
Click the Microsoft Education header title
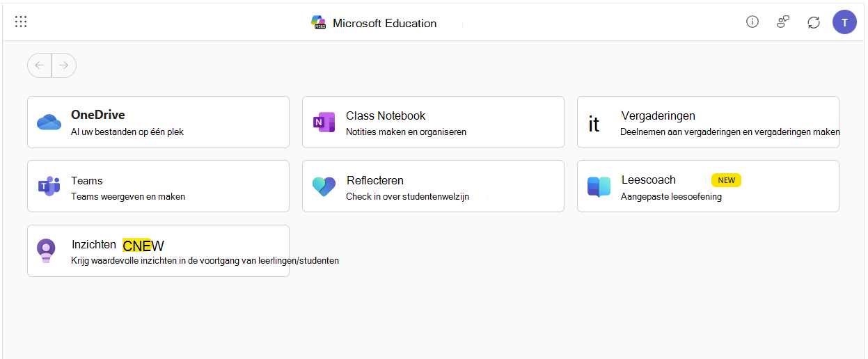(385, 23)
